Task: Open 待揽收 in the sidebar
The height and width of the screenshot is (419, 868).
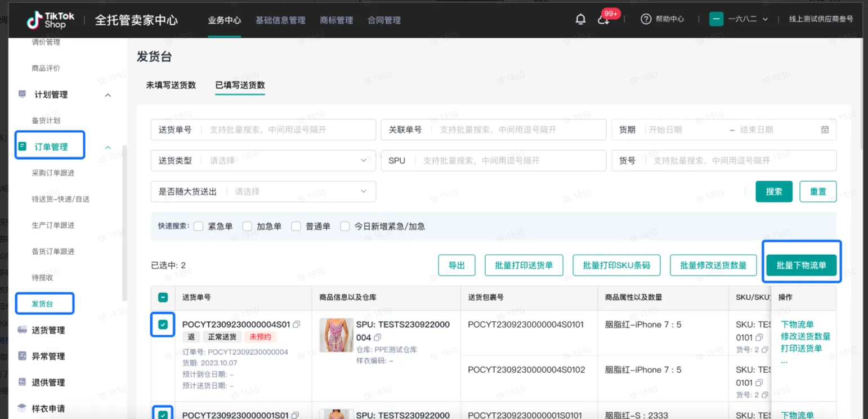Action: [42, 278]
